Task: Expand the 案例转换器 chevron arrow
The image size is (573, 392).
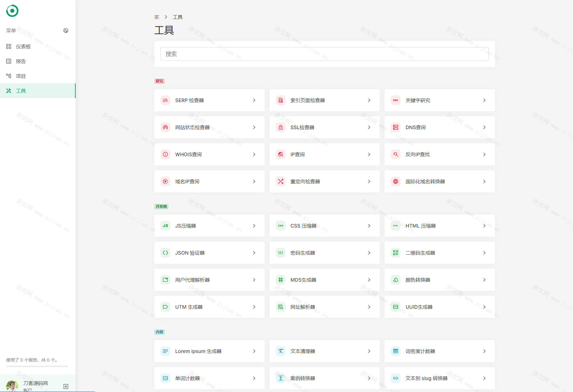Action: [369, 378]
